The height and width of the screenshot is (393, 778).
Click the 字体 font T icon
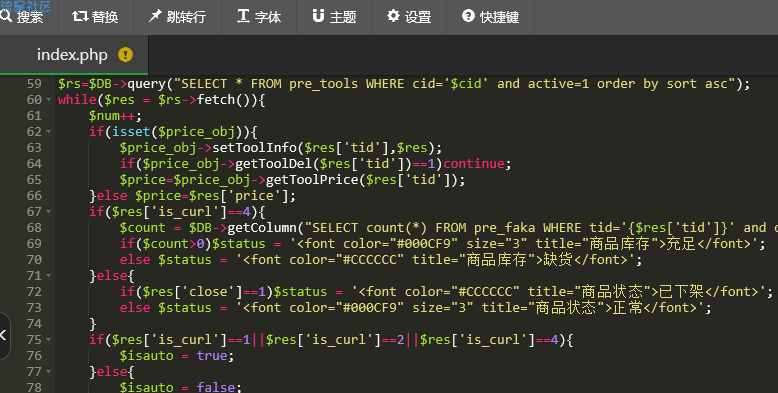pyautogui.click(x=243, y=16)
